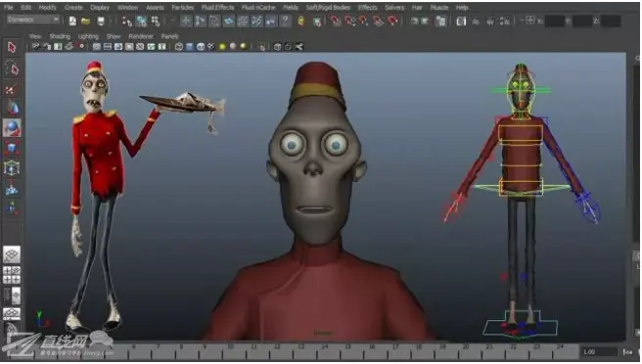Click the X-ray joints viewport icon
Screen dimensions: 642x364
(298, 47)
